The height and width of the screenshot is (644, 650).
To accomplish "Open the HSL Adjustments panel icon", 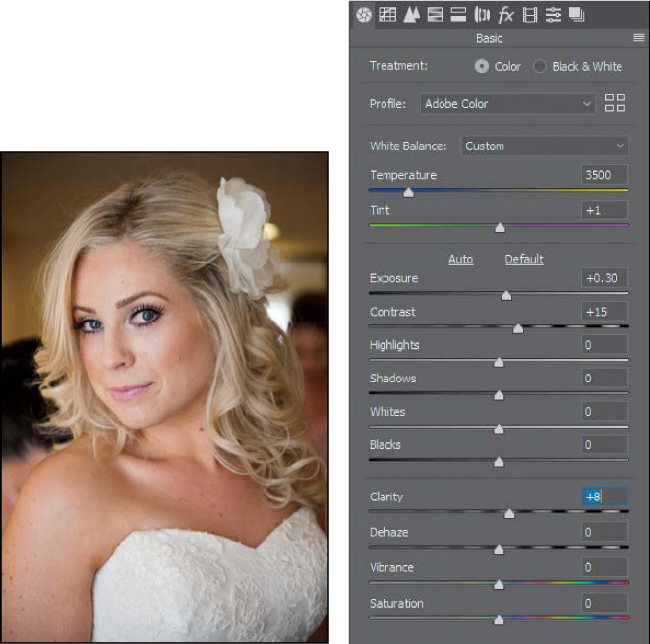I will pos(435,15).
